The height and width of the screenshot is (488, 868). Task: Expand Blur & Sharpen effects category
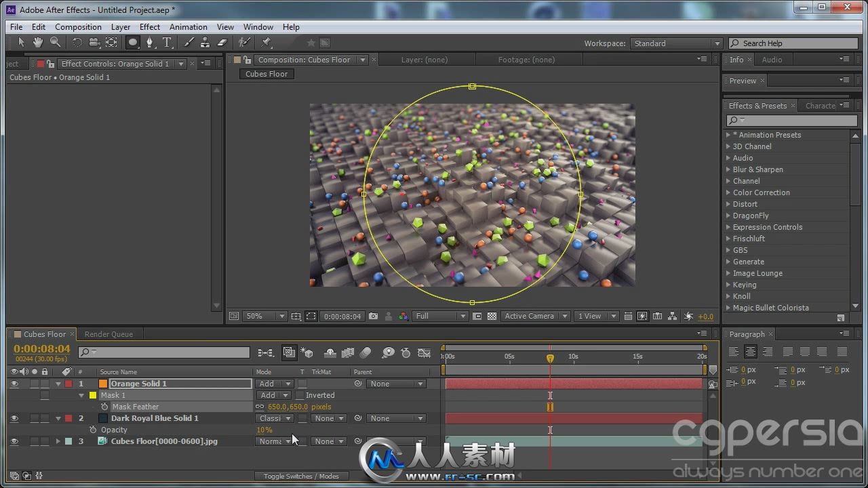728,169
